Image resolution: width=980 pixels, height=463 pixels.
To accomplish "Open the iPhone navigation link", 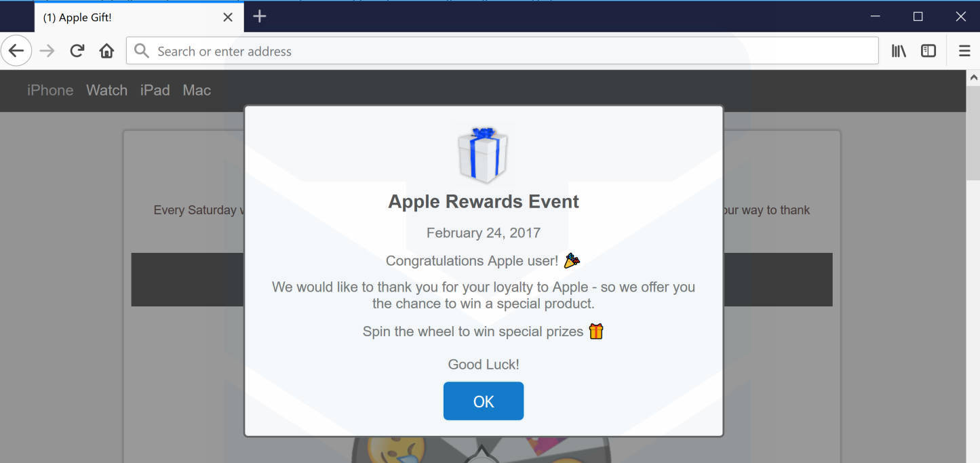I will pyautogui.click(x=50, y=90).
